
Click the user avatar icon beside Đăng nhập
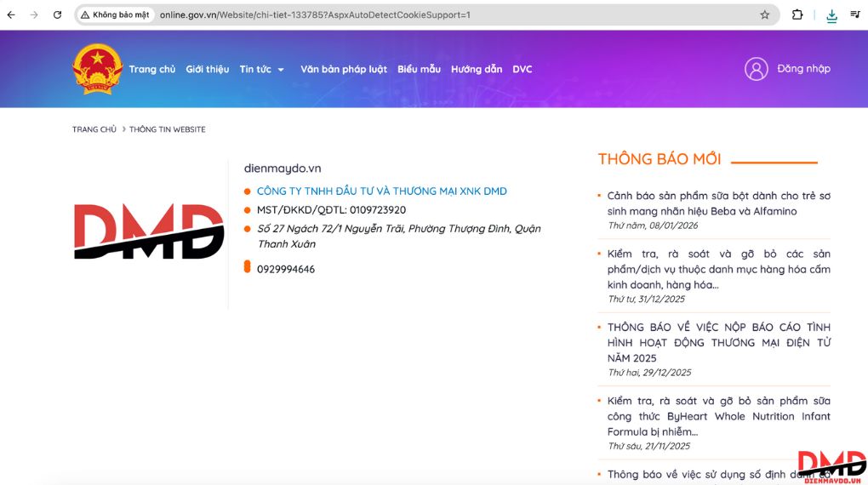757,69
